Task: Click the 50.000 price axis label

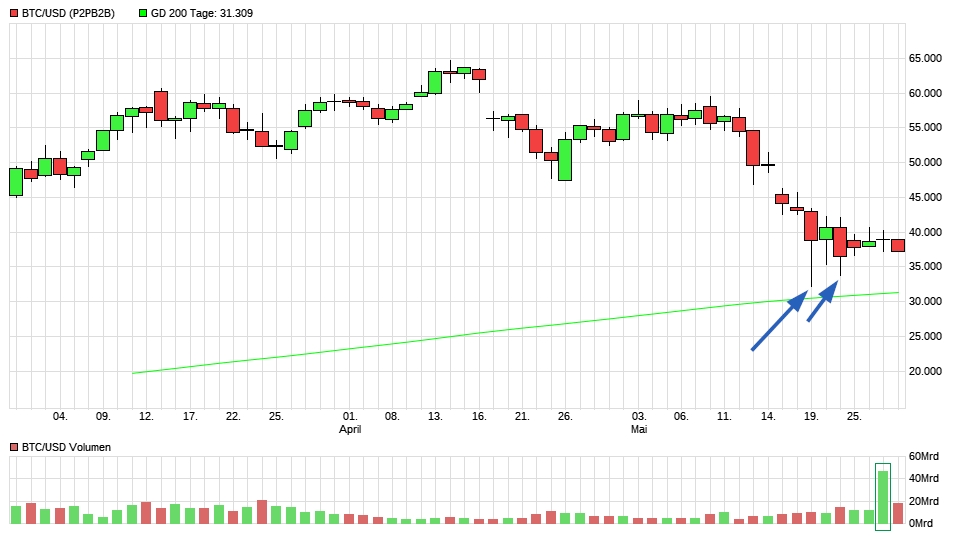Action: [925, 162]
